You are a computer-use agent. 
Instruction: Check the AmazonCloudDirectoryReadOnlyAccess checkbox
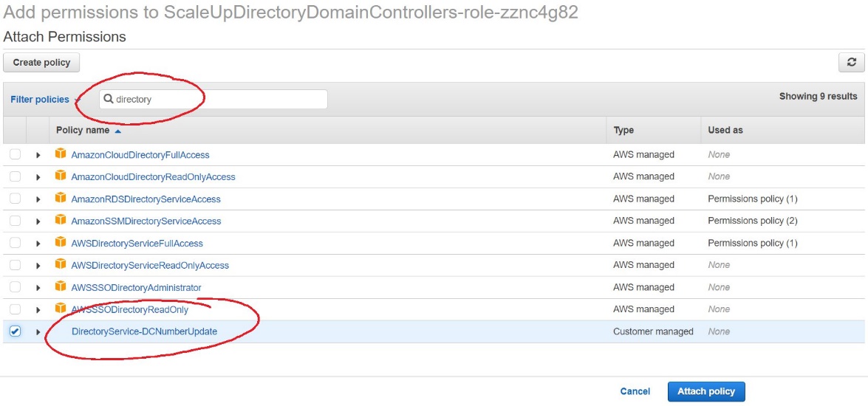(15, 176)
